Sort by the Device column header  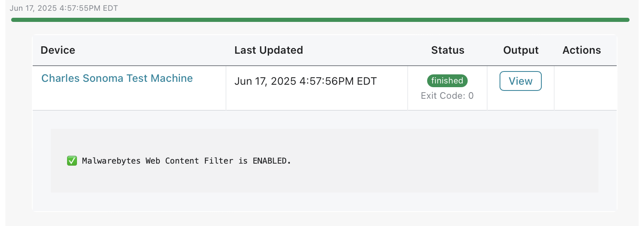coord(58,50)
